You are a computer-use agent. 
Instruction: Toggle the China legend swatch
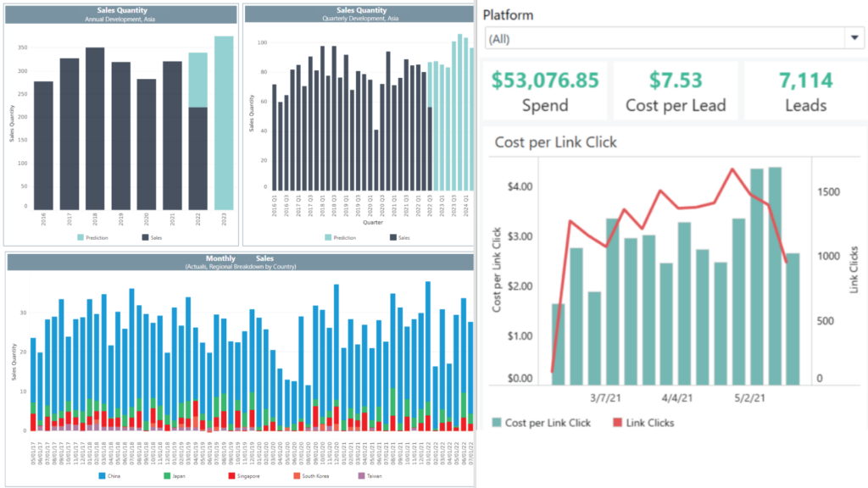[x=102, y=477]
